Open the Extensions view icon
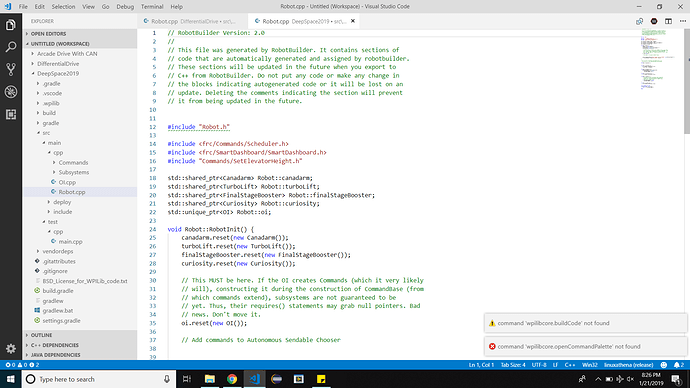 click(11, 114)
